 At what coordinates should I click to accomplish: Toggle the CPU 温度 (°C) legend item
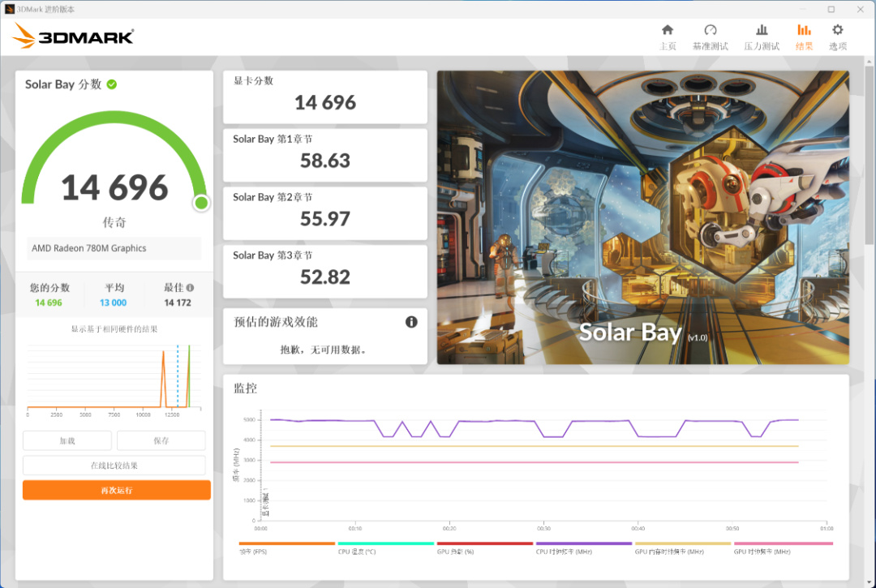tap(385, 547)
